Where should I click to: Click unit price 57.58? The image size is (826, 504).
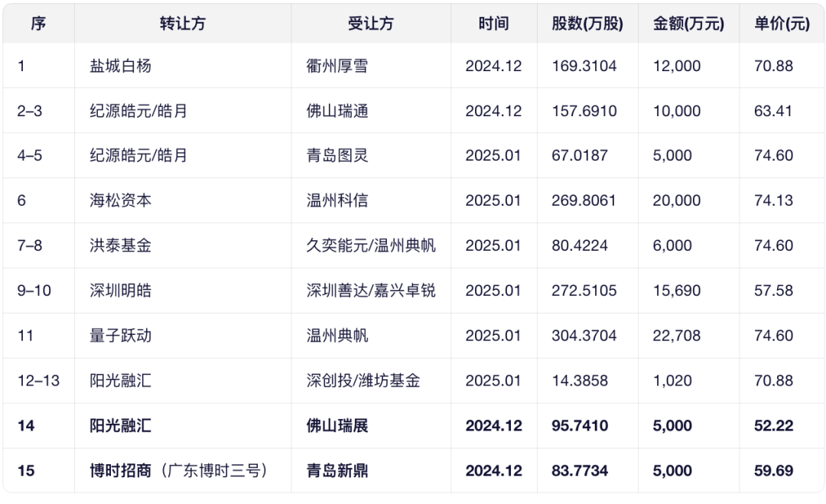(x=773, y=290)
